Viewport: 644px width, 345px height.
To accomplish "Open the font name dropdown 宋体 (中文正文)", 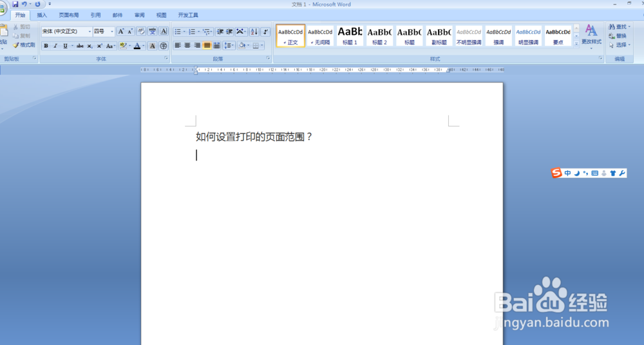I will click(x=89, y=31).
